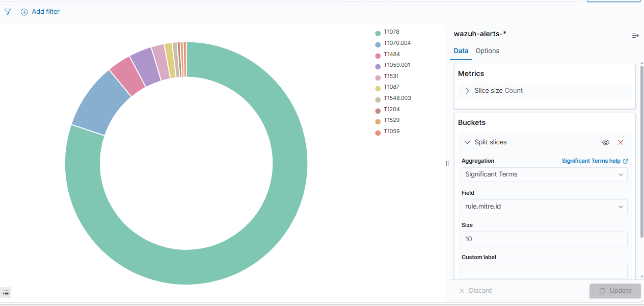Screen dimensions: 644x306
Task: Open the Field rule.mitre.id dropdown
Action: coord(544,207)
